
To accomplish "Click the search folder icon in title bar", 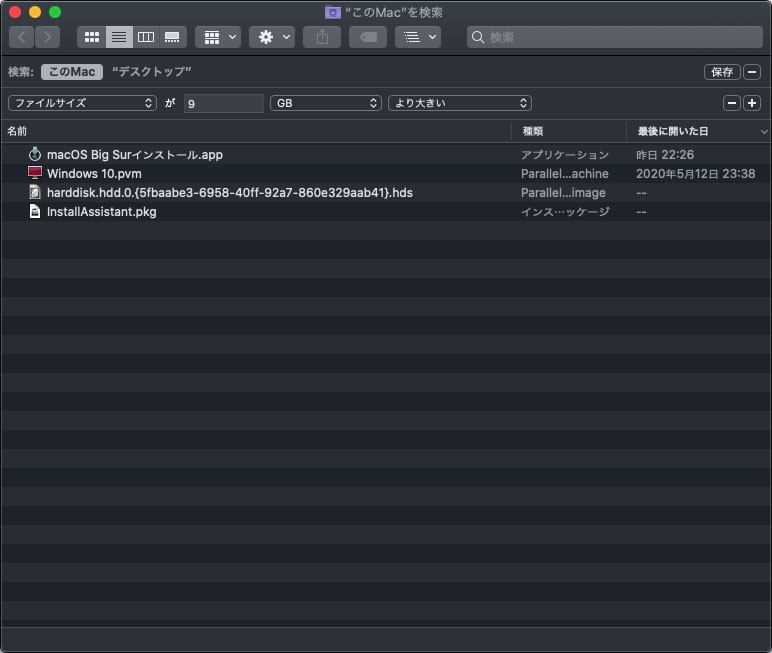I will coord(333,12).
